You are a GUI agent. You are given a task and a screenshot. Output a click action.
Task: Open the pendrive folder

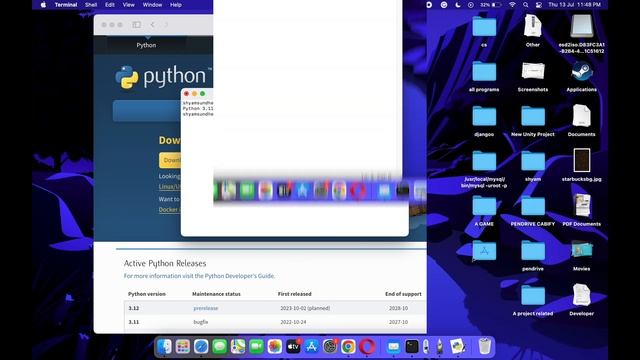[533, 252]
